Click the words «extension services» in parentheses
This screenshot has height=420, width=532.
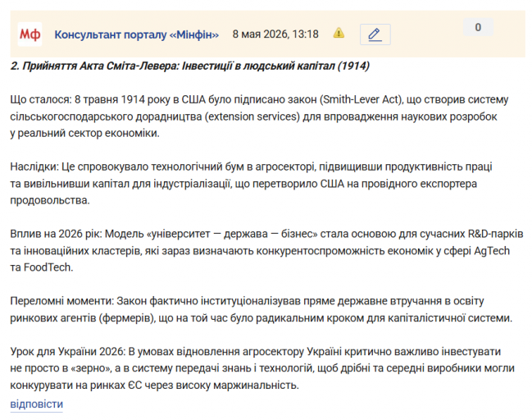coord(252,116)
